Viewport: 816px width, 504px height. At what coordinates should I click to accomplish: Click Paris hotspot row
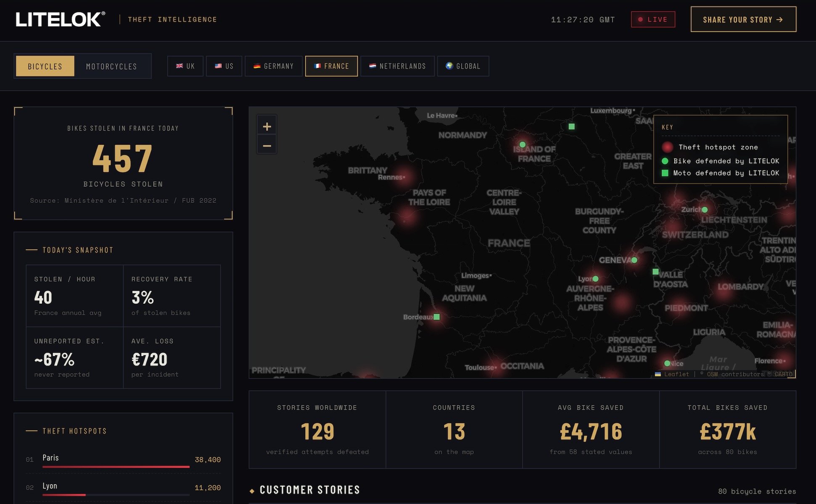click(123, 460)
